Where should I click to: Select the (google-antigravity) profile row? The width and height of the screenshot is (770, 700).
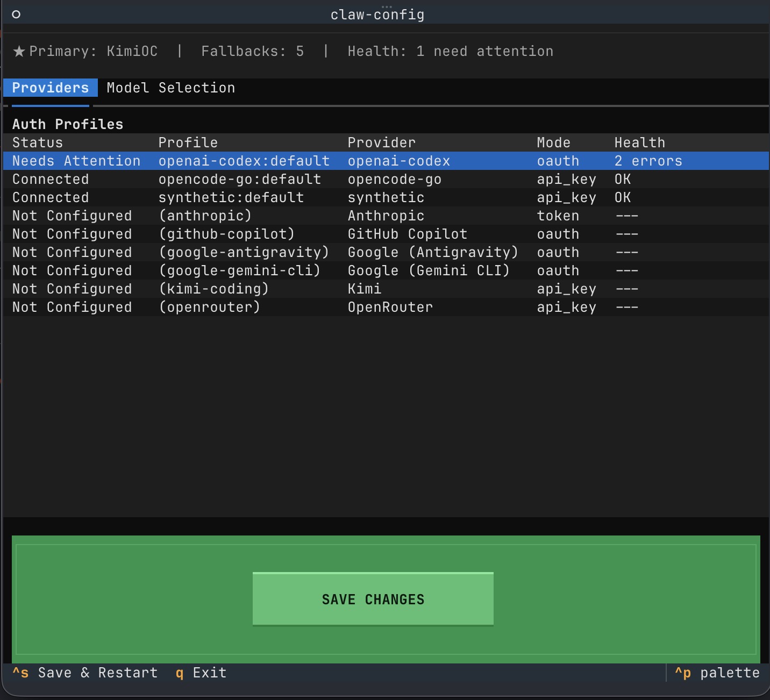[244, 252]
